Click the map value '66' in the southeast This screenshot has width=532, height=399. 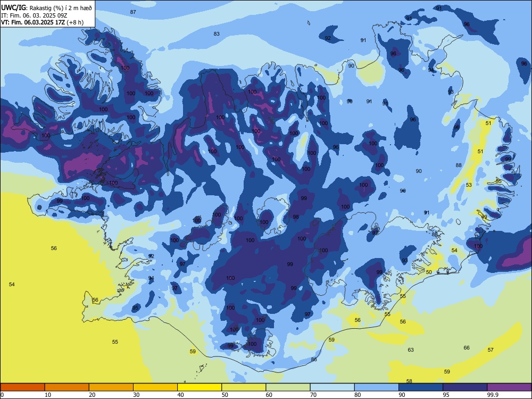pyautogui.click(x=467, y=347)
